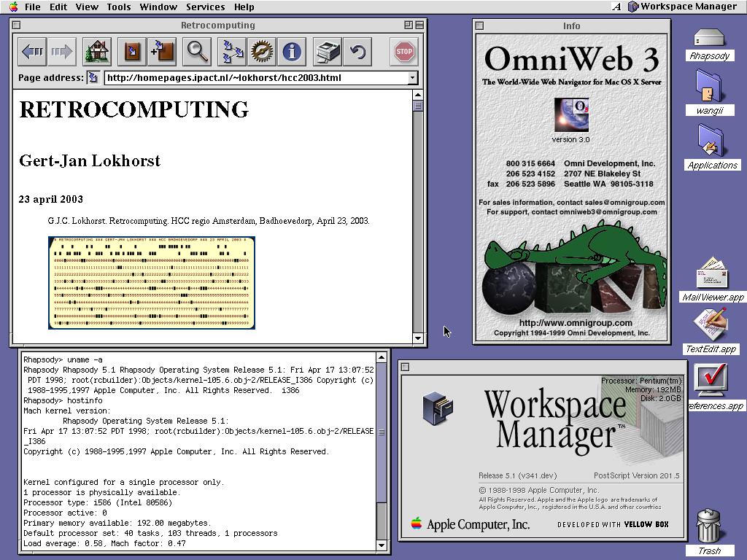Open the Window menu
This screenshot has height=560, width=747.
pos(158,7)
